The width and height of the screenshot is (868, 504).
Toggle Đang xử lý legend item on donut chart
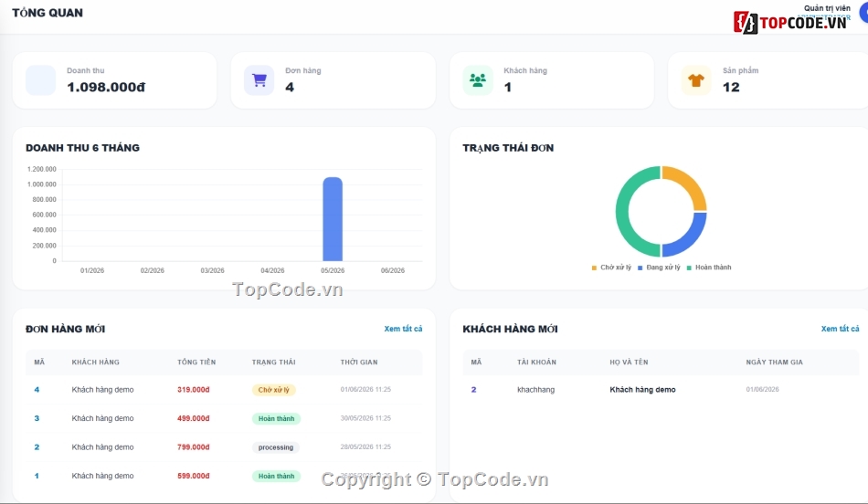[659, 268]
